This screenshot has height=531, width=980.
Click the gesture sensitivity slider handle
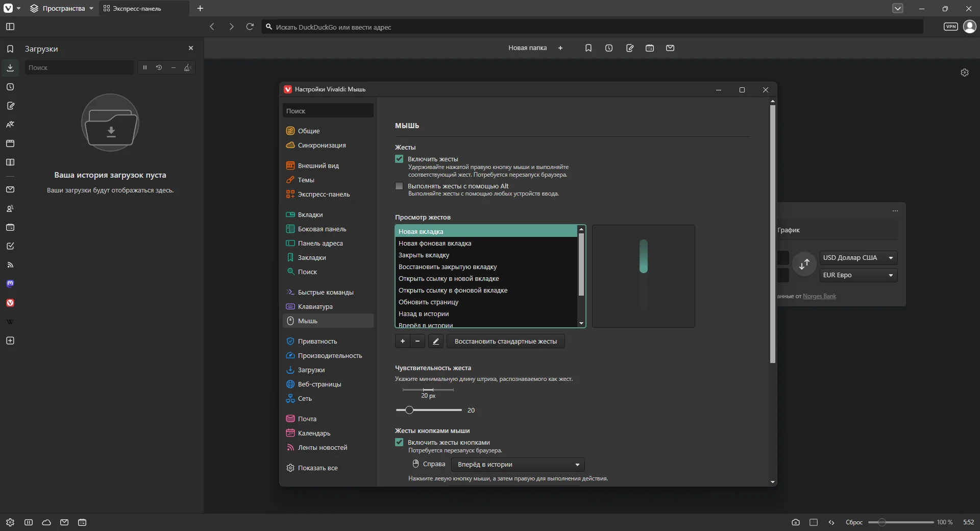(409, 410)
